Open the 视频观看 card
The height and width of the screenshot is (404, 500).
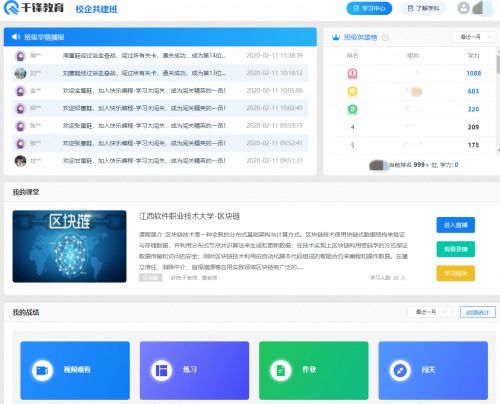[75, 370]
